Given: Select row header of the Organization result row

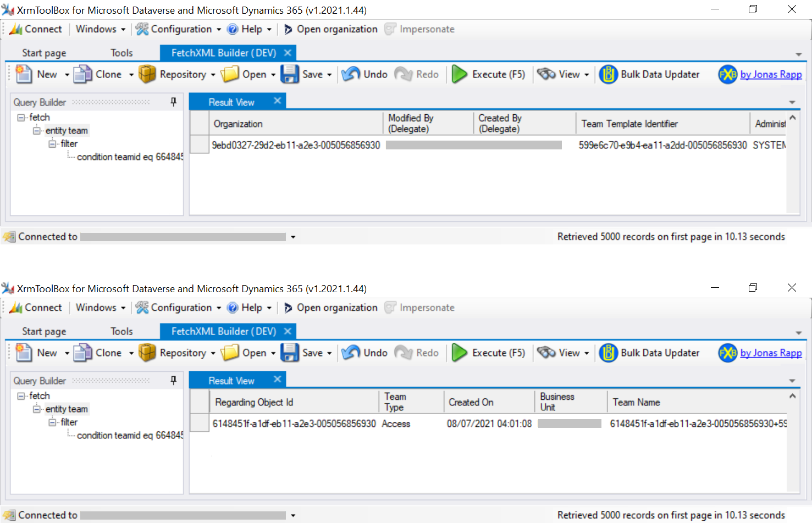Looking at the screenshot, I should coord(200,145).
